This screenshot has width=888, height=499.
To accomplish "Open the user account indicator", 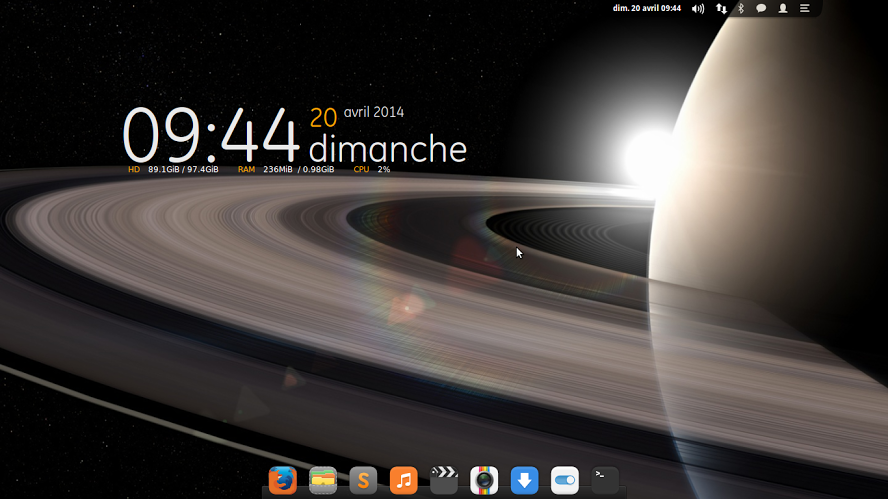I will pyautogui.click(x=783, y=8).
